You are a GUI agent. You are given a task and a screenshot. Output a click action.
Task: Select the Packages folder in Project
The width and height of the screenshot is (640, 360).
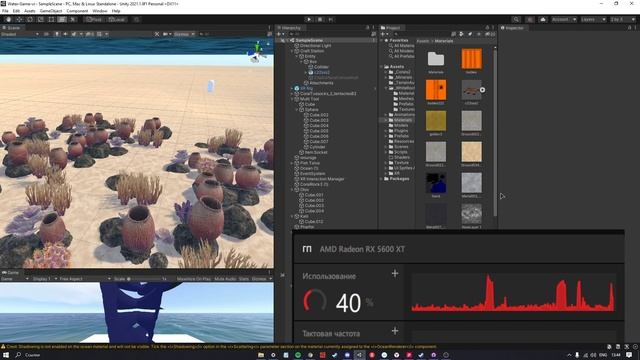pos(399,179)
